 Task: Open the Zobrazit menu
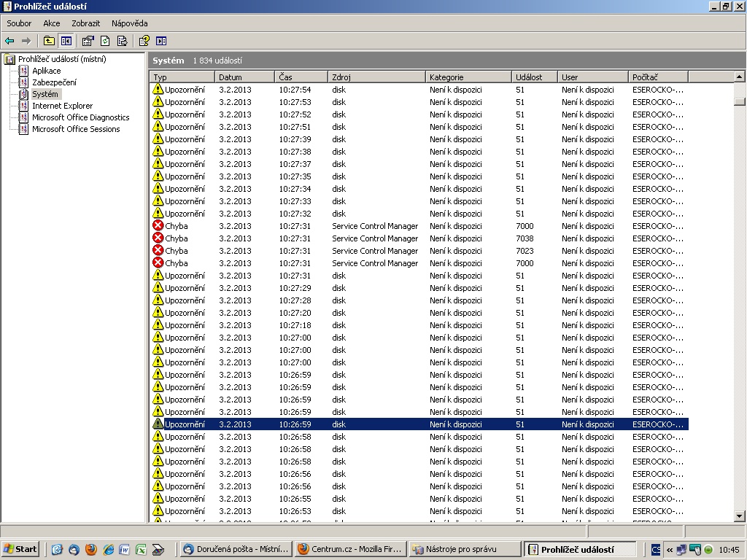click(85, 23)
